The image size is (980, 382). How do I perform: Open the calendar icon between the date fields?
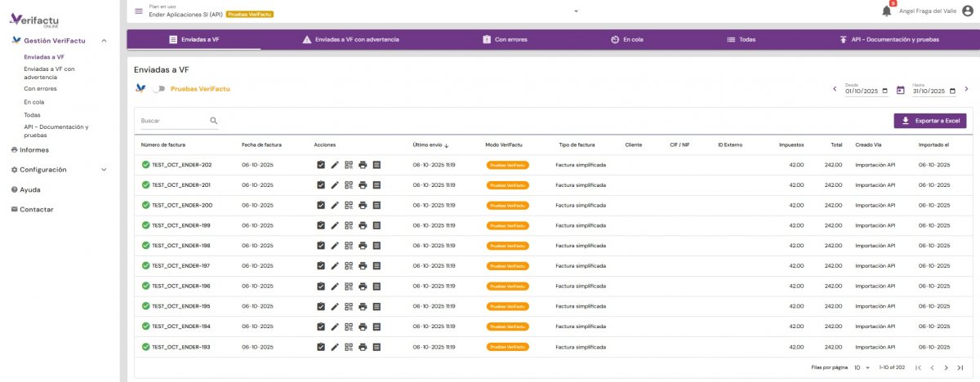point(900,90)
